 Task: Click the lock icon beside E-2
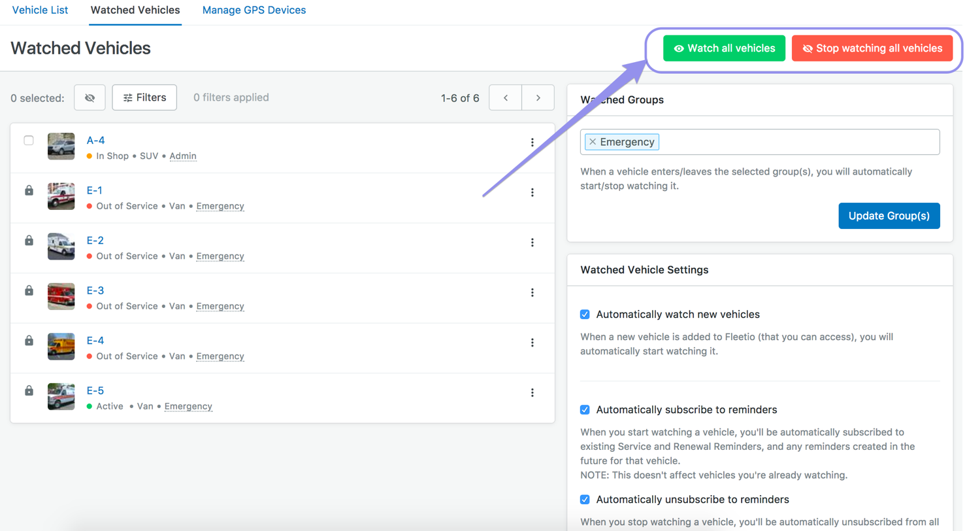[x=29, y=241]
